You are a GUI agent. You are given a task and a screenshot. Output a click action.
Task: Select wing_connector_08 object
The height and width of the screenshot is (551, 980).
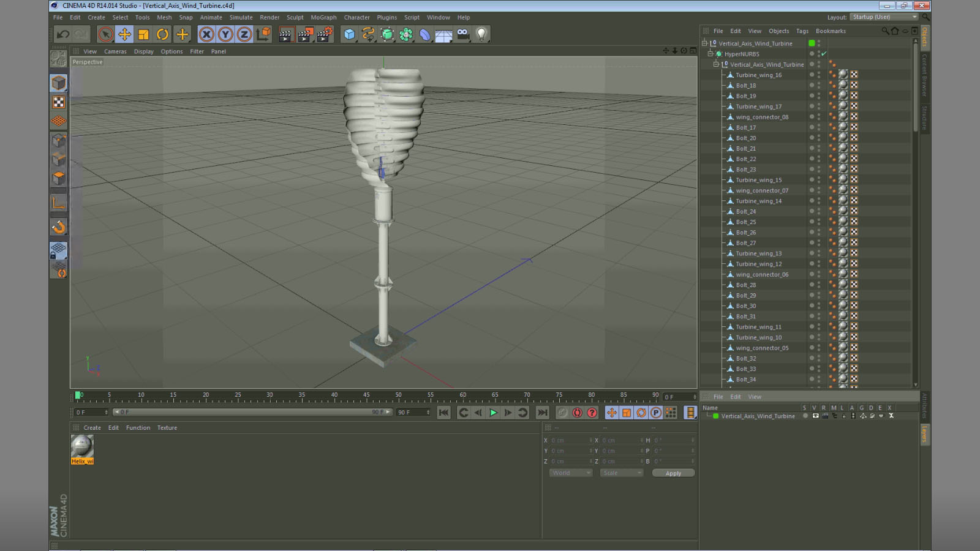pyautogui.click(x=762, y=117)
